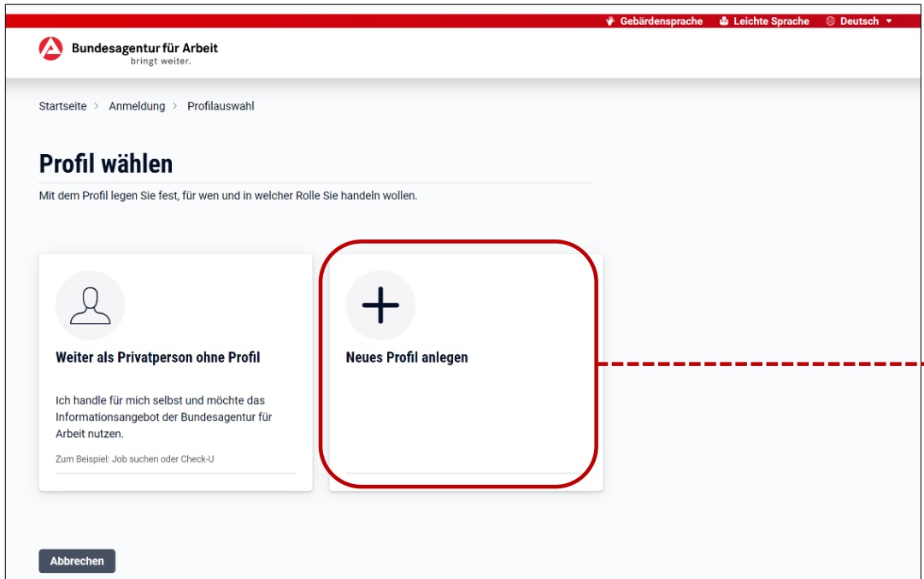Click the chevron after Startseite breadcrumb
The image size is (924, 579).
click(x=97, y=106)
